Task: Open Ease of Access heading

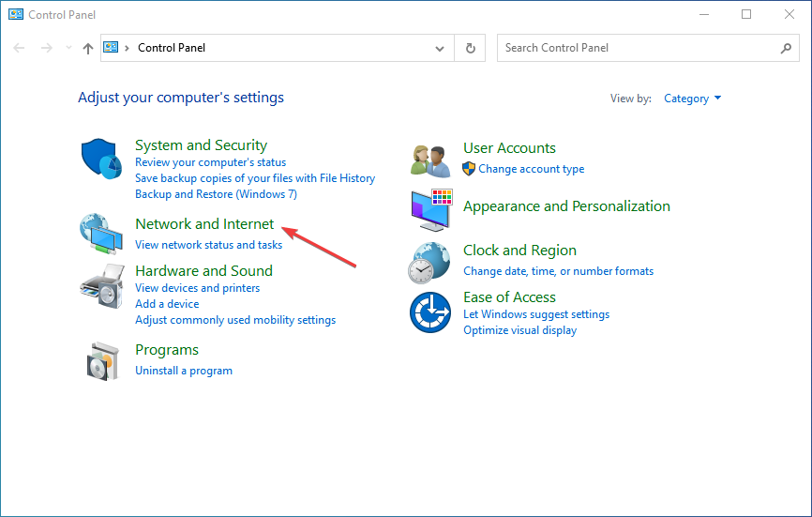Action: (509, 297)
